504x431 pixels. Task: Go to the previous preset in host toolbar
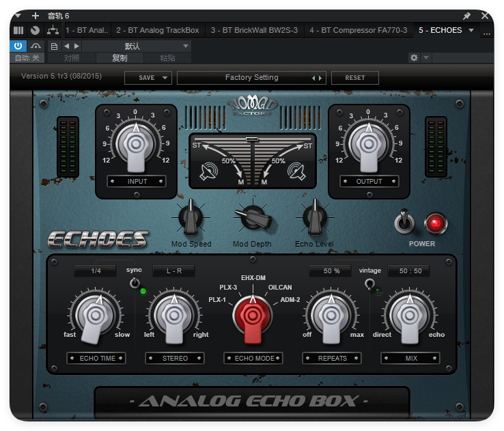click(66, 46)
